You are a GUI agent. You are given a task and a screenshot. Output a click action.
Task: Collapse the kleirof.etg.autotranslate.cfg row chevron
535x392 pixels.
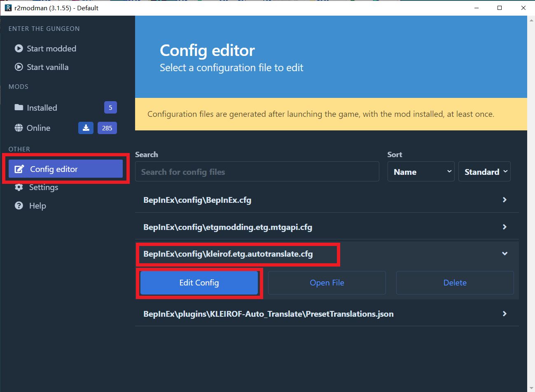pos(505,254)
